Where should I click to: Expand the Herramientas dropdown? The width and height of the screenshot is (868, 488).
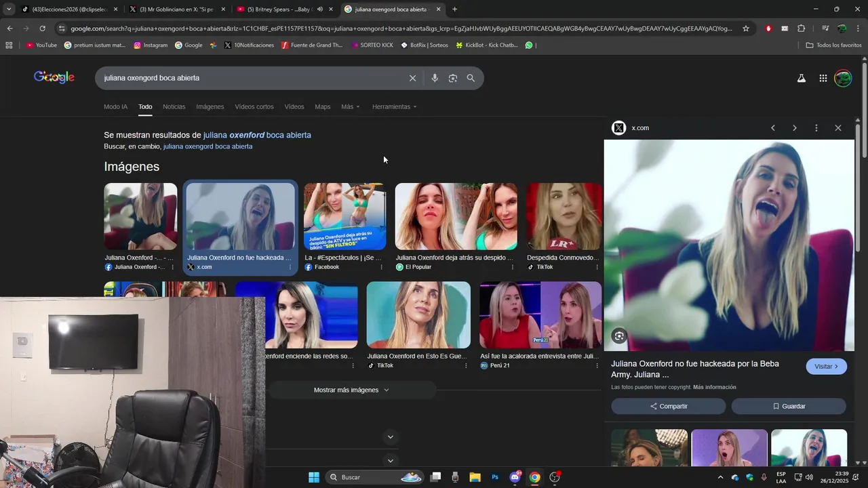(395, 107)
